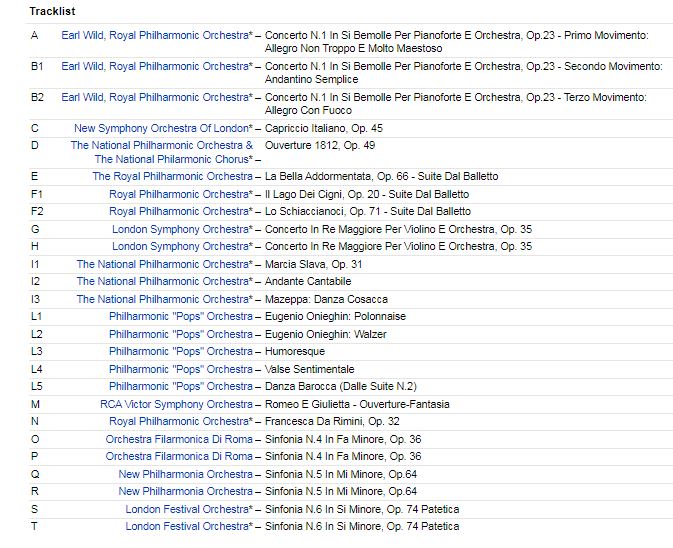The height and width of the screenshot is (548, 673).
Task: Click Royal Philharmonic Orchestra beside Francesca Da Rimini
Action: pos(179,422)
